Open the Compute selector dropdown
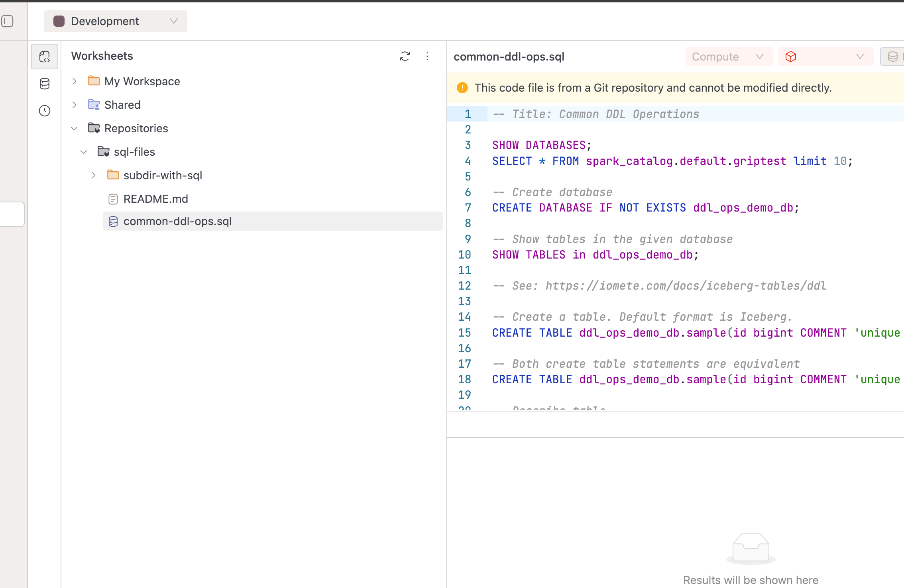Viewport: 904px width, 588px height. [729, 57]
